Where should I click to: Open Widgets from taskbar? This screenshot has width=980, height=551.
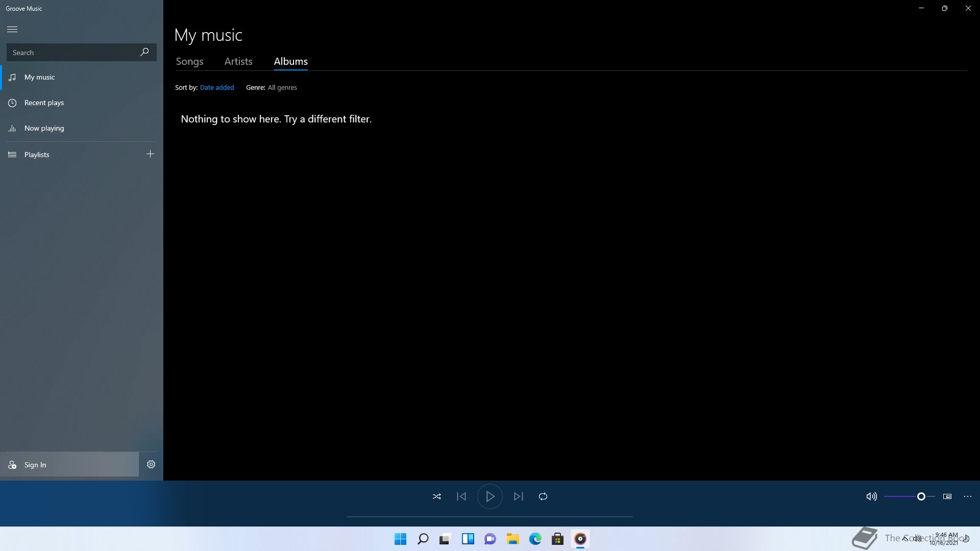click(x=468, y=539)
